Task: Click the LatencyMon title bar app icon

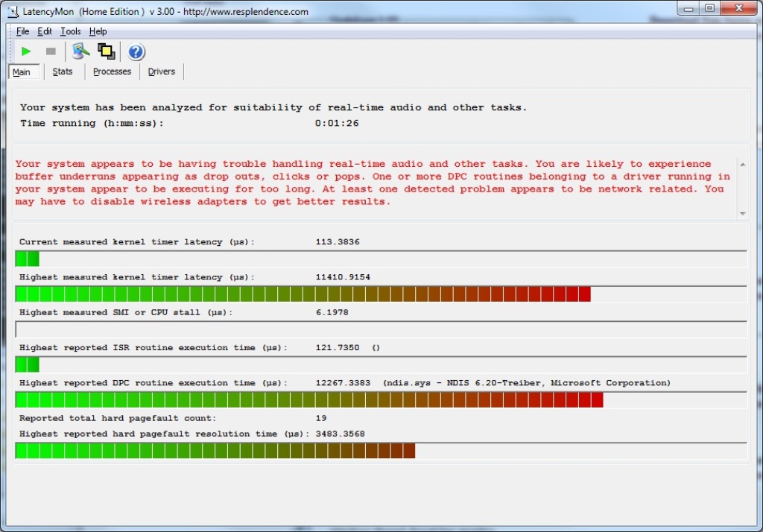Action: point(13,11)
